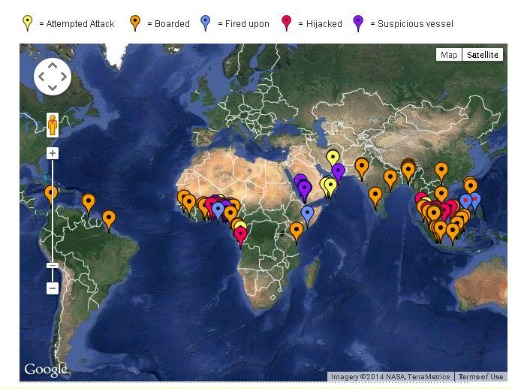Zoom in with the plus button
The image size is (515, 389).
(x=52, y=153)
